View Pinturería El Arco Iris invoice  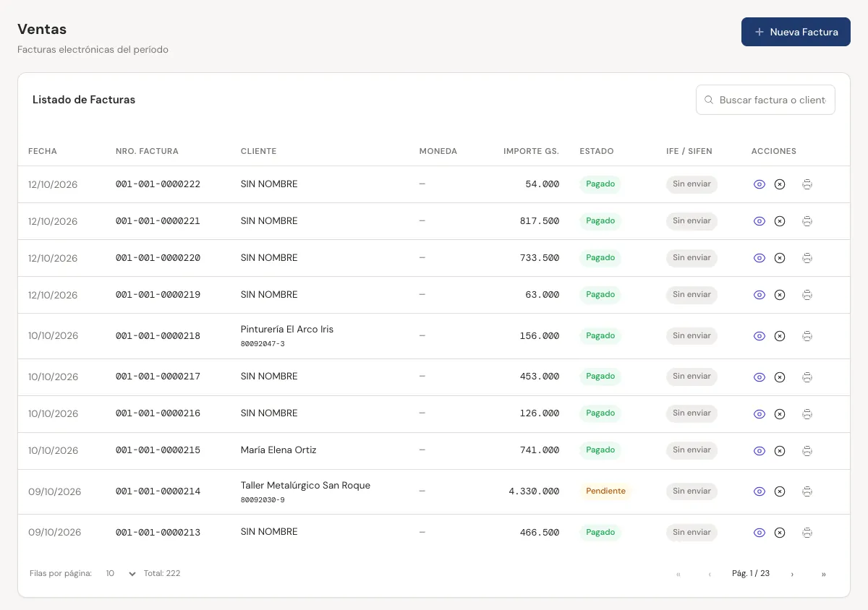(759, 336)
